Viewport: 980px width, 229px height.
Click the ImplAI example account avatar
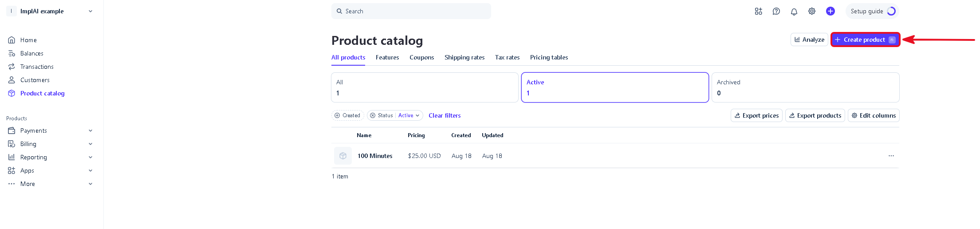pos(12,11)
